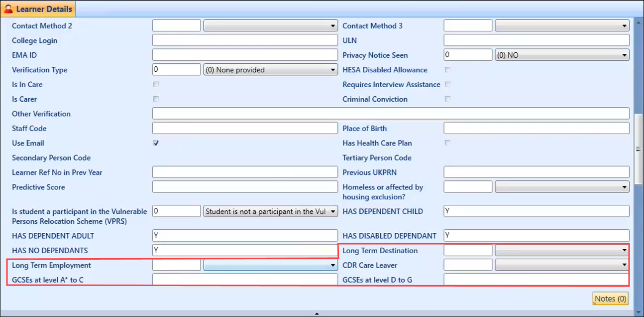The width and height of the screenshot is (644, 317).
Task: Expand the Privacy Notice Seen dropdown
Action: click(562, 55)
